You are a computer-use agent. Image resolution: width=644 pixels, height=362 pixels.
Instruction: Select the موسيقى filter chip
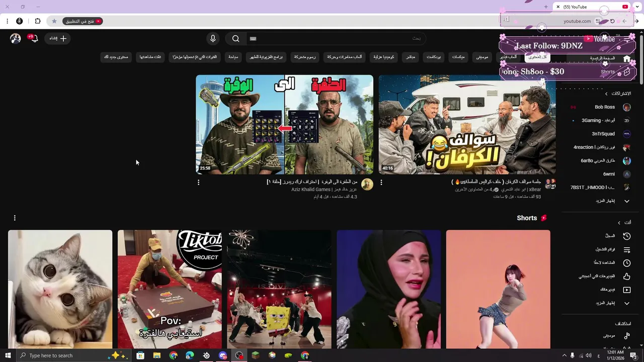(x=482, y=57)
